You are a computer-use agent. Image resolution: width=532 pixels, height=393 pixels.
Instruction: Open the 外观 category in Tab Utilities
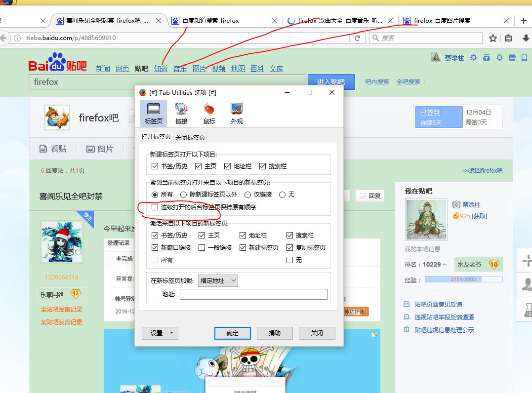237,113
